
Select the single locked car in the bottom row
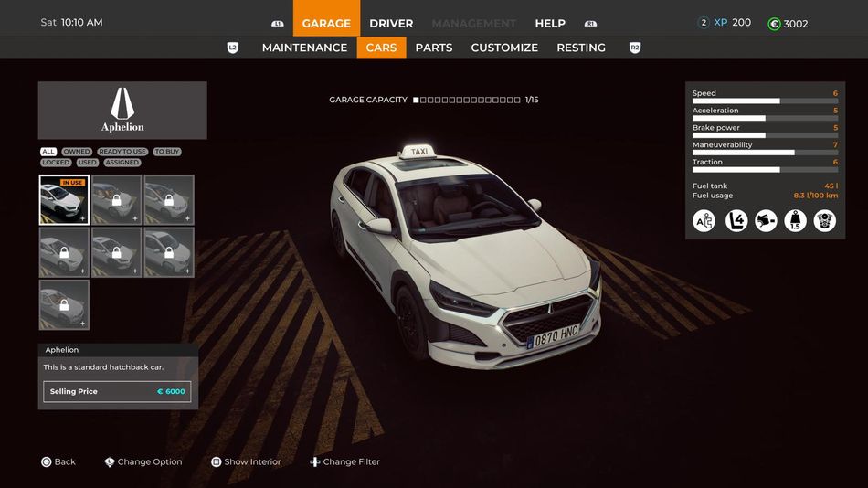coord(64,304)
